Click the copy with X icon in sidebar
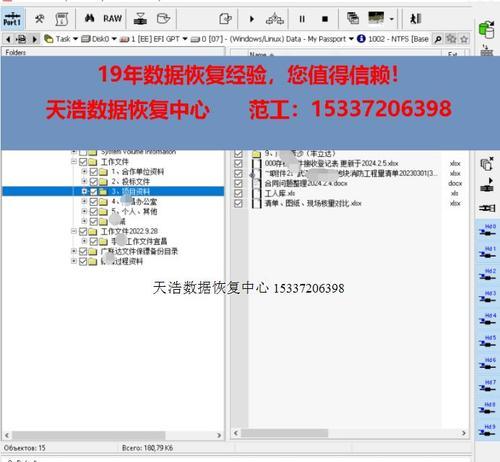The height and width of the screenshot is (462, 500). click(487, 164)
